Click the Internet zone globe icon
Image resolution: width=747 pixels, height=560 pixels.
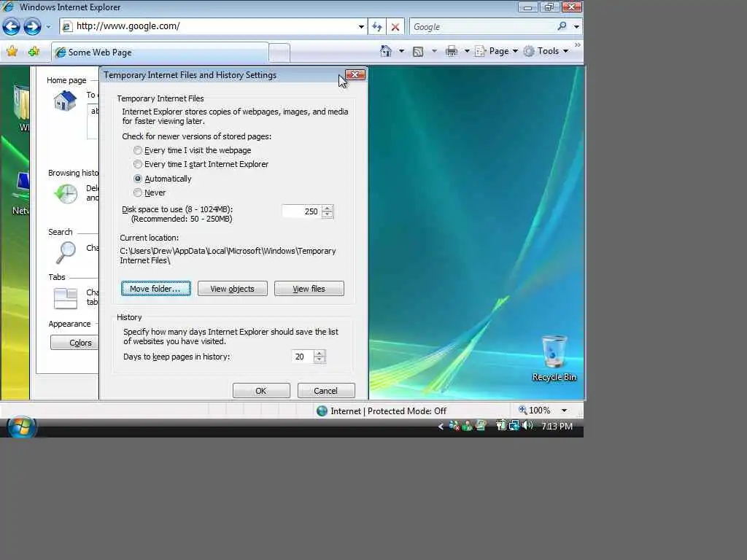(x=322, y=411)
